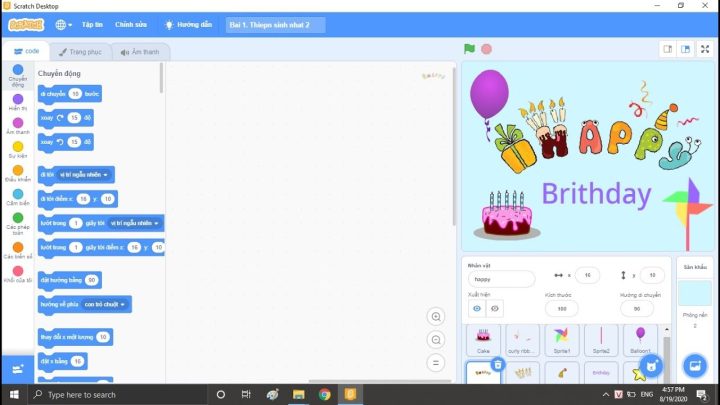Delete the selected happy sprite
Screen dimensions: 720x405
point(498,365)
